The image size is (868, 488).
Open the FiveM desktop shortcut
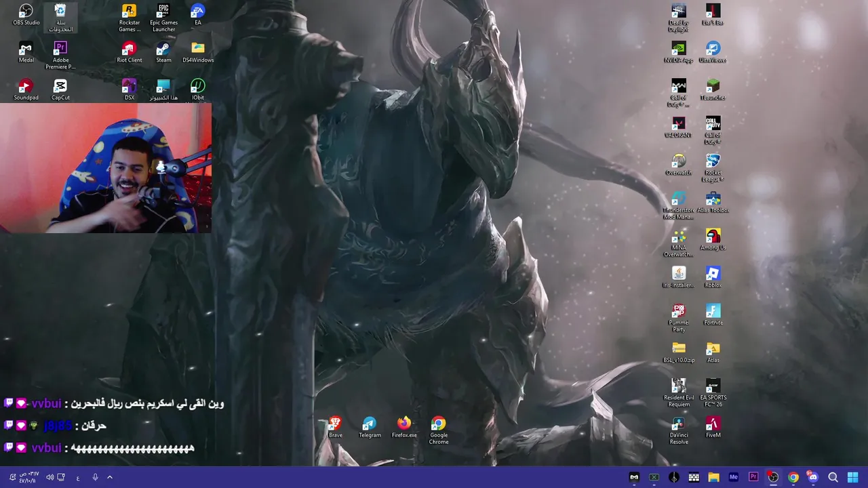[x=713, y=427]
